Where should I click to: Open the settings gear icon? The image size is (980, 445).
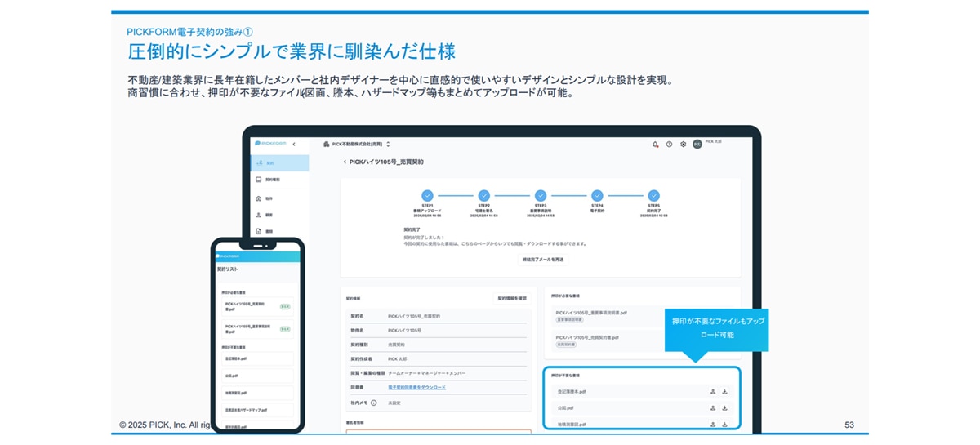pos(683,144)
